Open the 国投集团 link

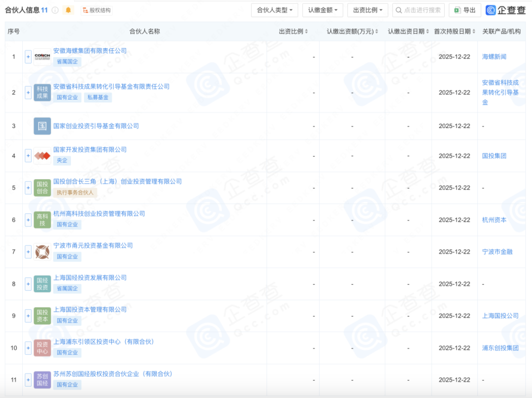point(494,156)
